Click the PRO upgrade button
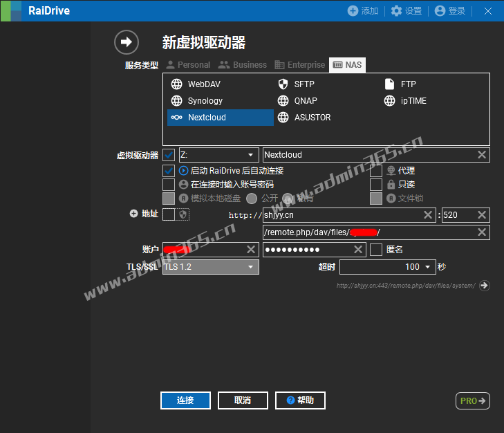 473,400
